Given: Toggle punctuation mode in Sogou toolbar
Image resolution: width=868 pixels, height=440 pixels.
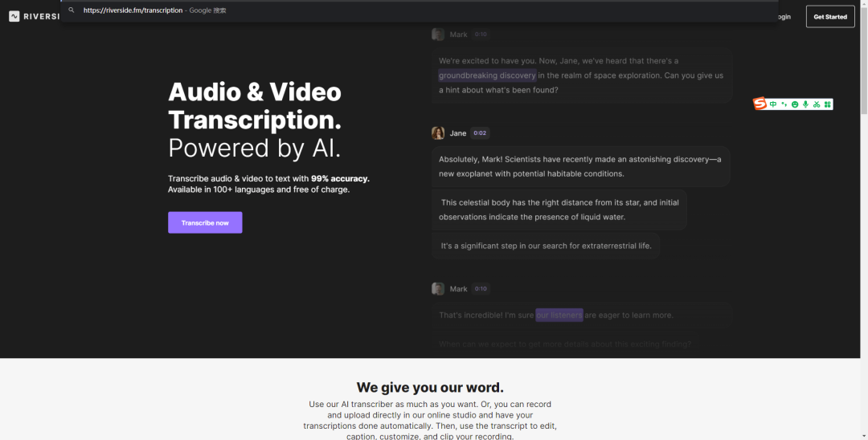Looking at the screenshot, I should pos(784,104).
